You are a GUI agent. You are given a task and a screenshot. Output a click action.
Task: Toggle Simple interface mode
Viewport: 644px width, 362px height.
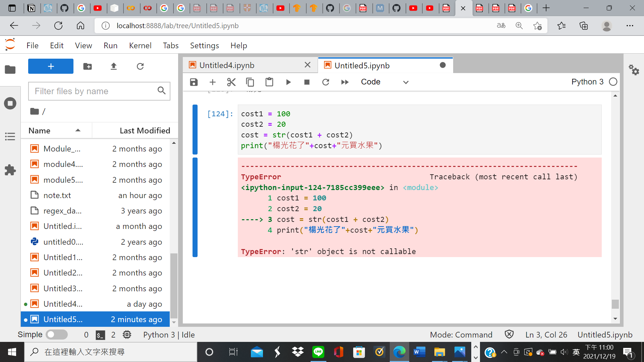point(56,335)
